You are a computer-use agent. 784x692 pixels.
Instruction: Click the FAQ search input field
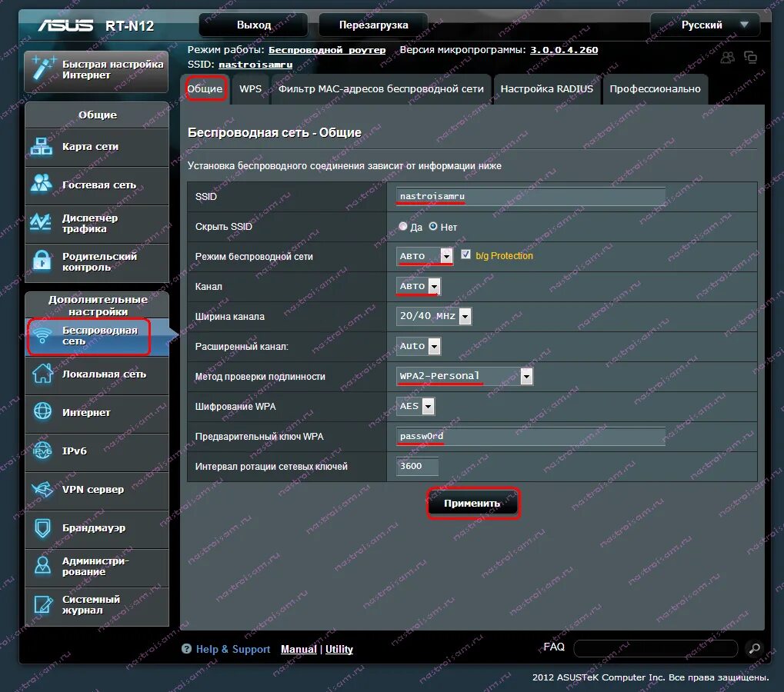tap(656, 648)
